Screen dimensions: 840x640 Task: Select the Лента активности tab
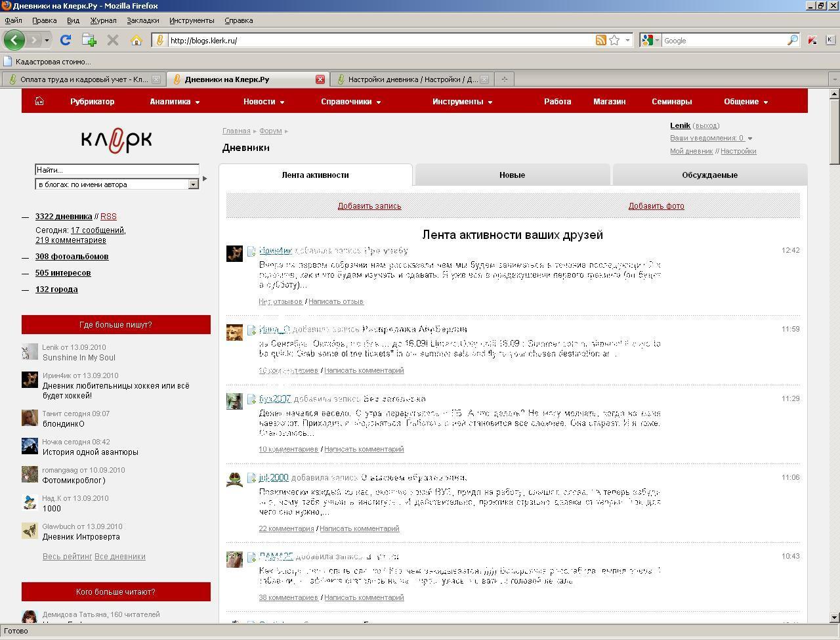point(315,175)
